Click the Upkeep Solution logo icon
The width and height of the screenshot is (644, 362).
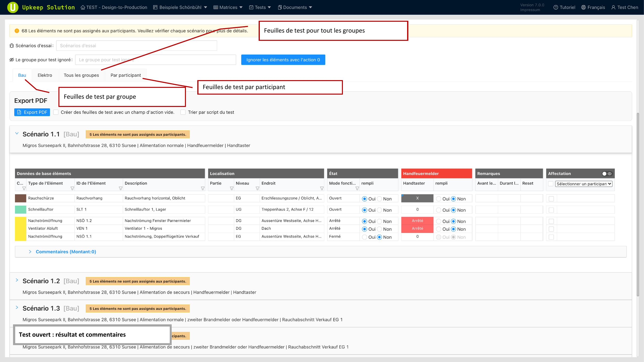(x=13, y=7)
